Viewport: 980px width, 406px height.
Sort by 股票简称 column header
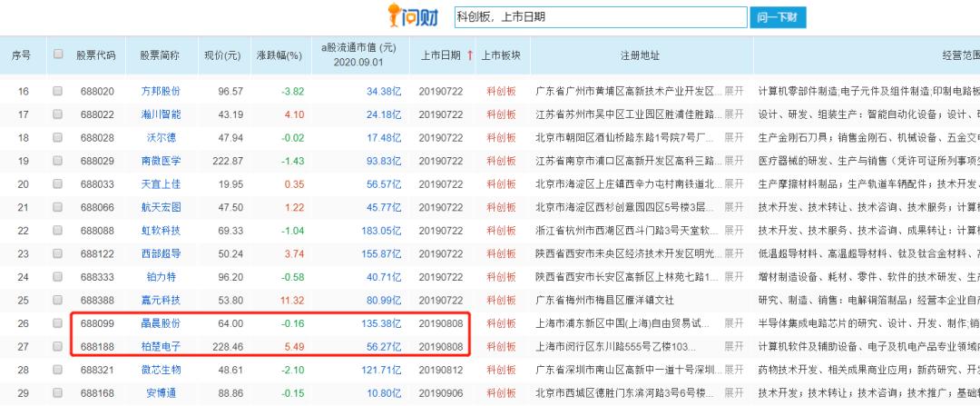click(161, 55)
